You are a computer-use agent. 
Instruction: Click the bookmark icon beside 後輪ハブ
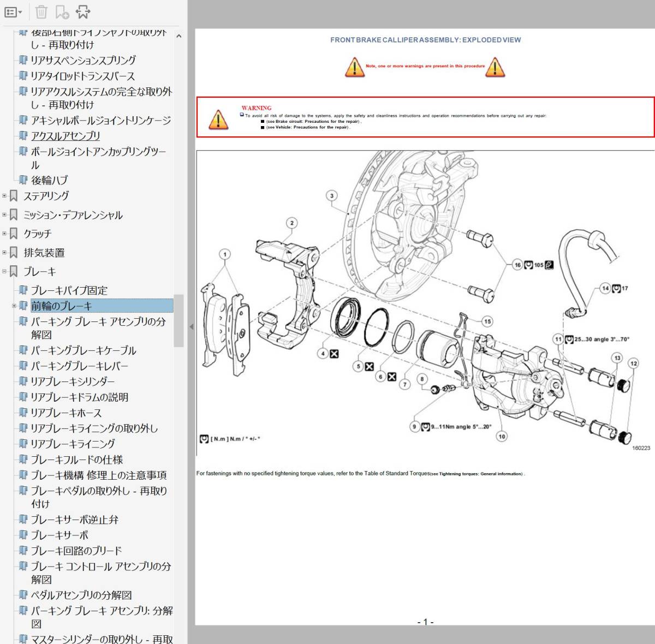click(23, 180)
